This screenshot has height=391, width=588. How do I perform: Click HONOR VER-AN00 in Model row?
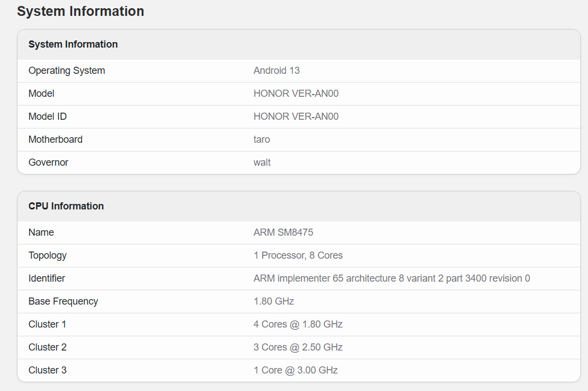296,94
